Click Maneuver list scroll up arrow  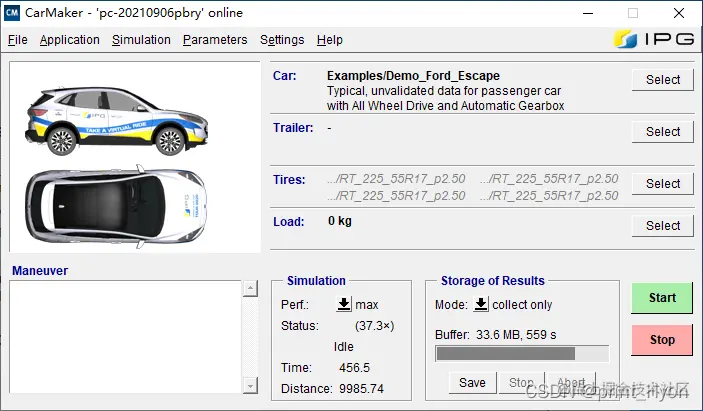point(250,289)
